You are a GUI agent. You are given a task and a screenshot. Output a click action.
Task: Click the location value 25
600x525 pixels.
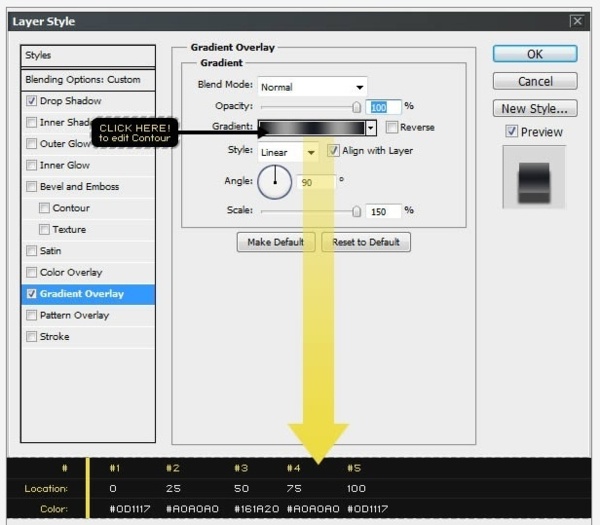click(x=173, y=489)
